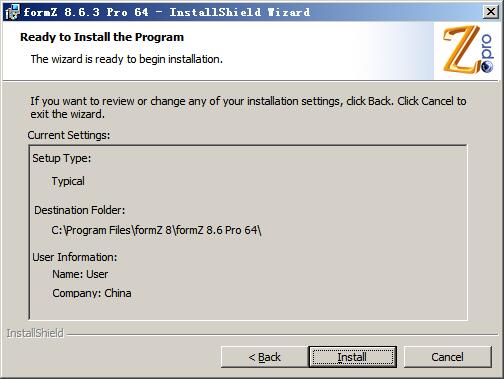The width and height of the screenshot is (504, 379).
Task: Click the Current Settings label
Action: point(69,135)
